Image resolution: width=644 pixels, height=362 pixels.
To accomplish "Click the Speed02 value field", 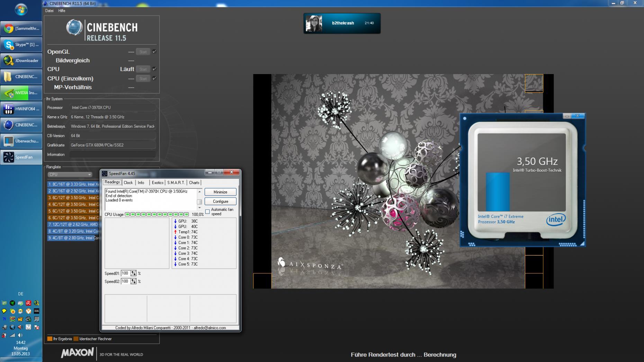I will pos(125,281).
